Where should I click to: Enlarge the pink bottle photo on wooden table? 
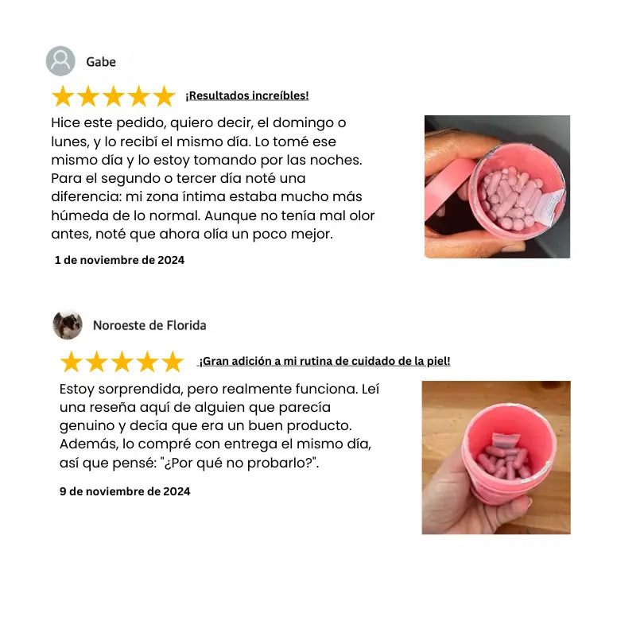[x=496, y=457]
